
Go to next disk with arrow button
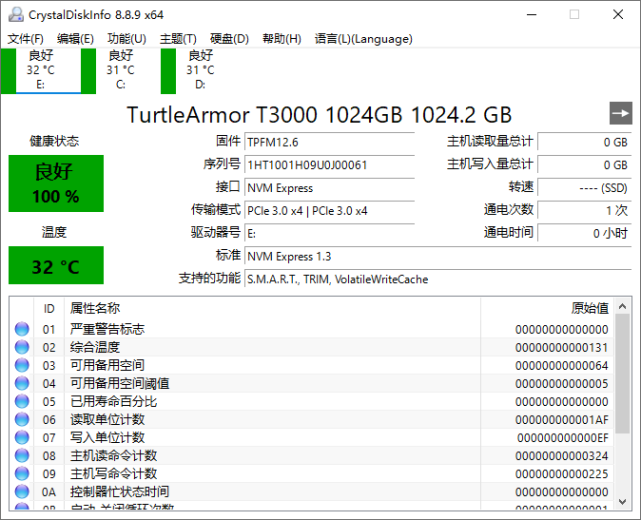(x=621, y=113)
